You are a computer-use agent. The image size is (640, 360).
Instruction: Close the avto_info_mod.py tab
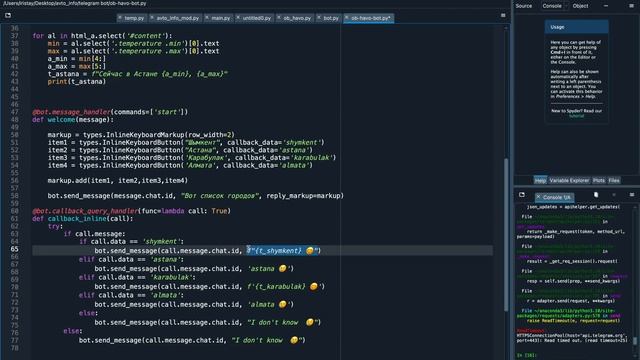coord(152,18)
